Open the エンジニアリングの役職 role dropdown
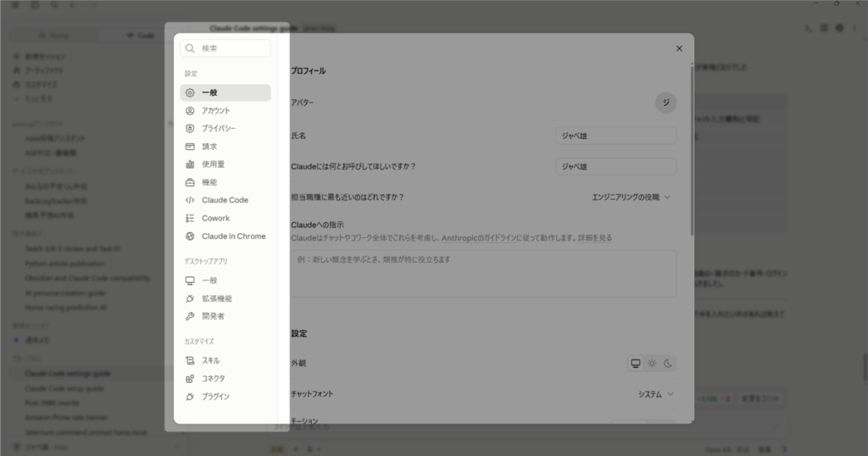868x456 pixels. (631, 197)
